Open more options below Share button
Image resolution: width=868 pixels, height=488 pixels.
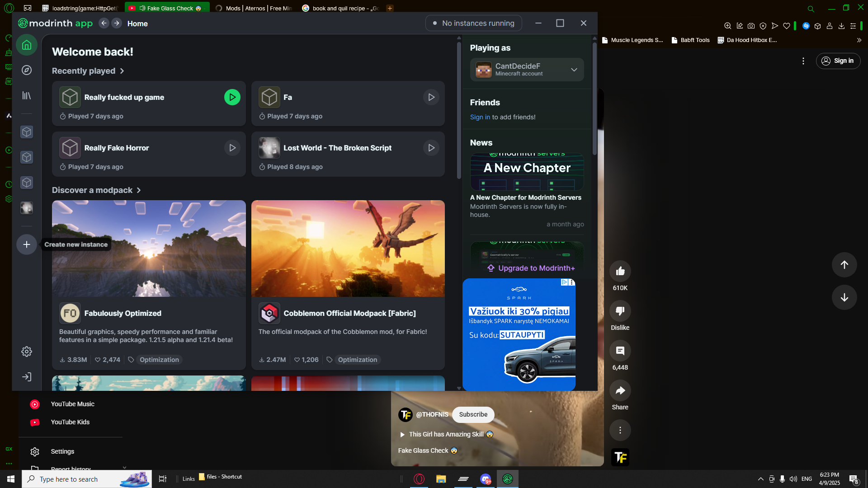coord(620,430)
